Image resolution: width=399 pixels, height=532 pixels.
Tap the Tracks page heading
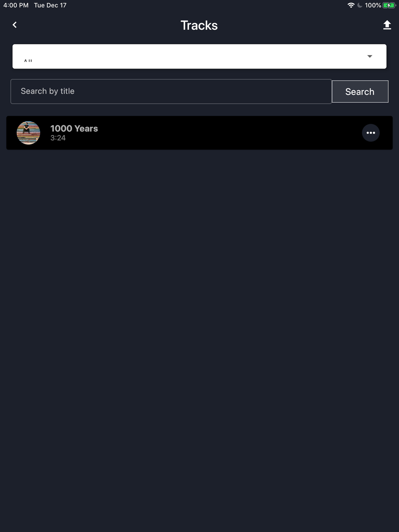tap(199, 25)
